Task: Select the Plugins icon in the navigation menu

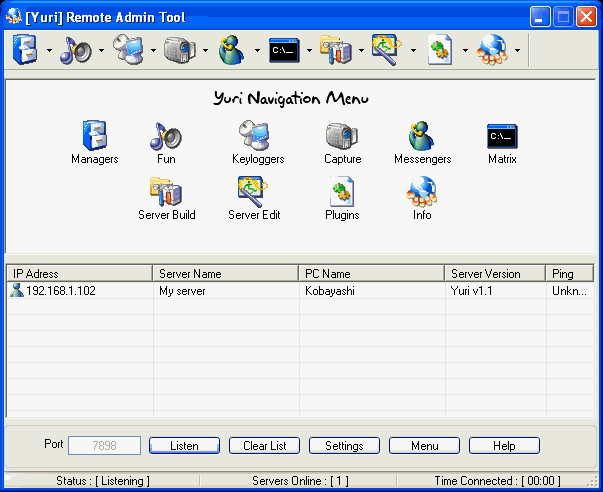Action: [342, 192]
